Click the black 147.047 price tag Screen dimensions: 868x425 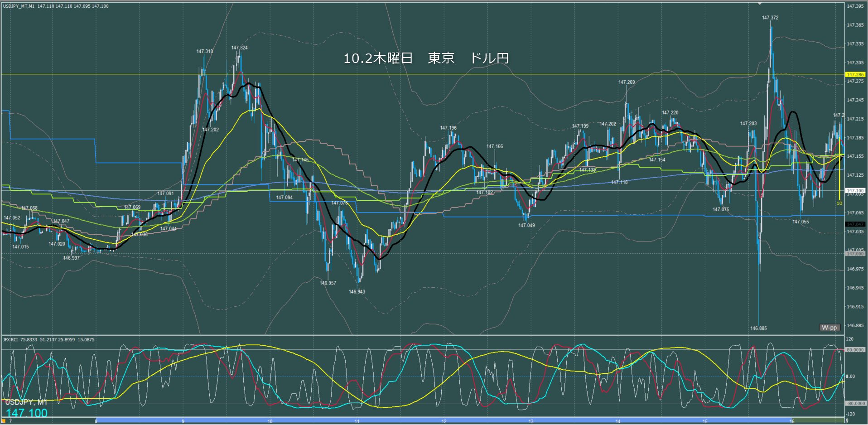click(855, 224)
